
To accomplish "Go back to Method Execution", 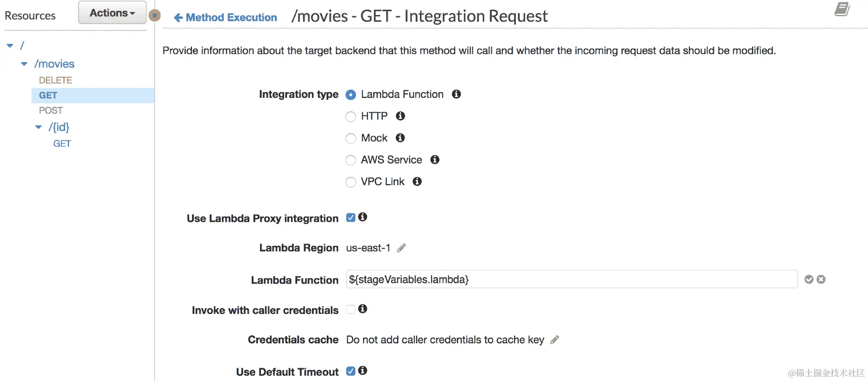I will coord(226,18).
